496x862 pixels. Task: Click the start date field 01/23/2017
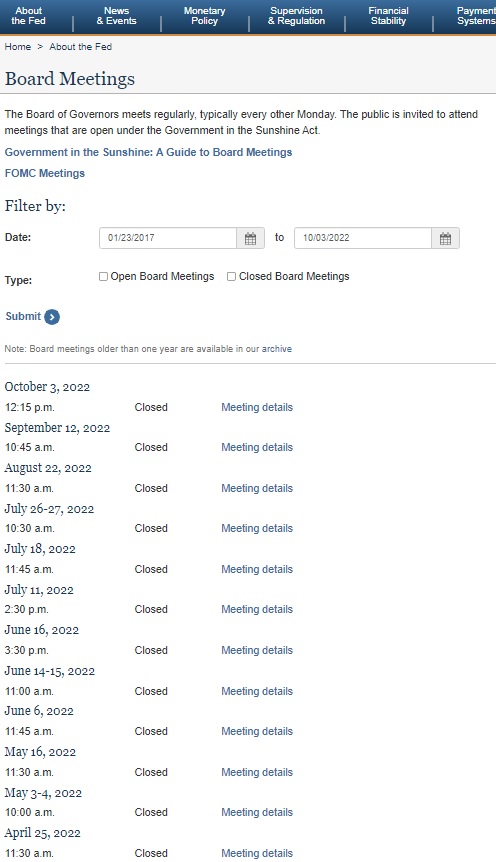168,238
